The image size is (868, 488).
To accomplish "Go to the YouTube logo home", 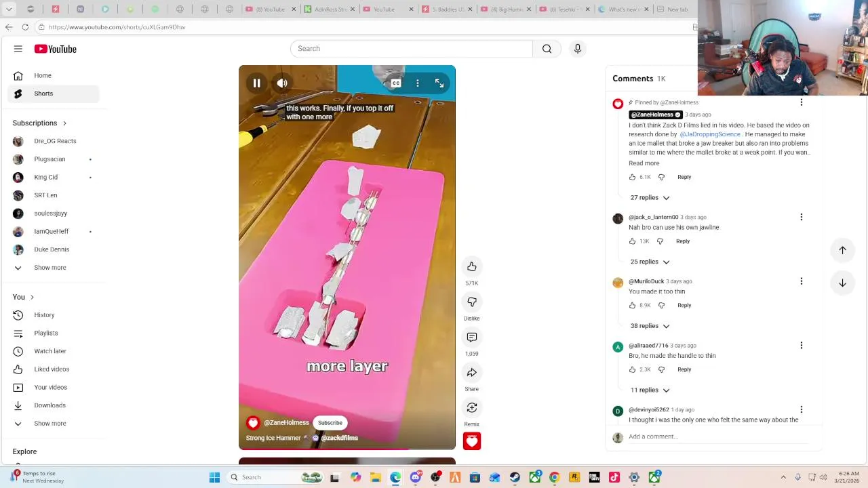I will (56, 49).
